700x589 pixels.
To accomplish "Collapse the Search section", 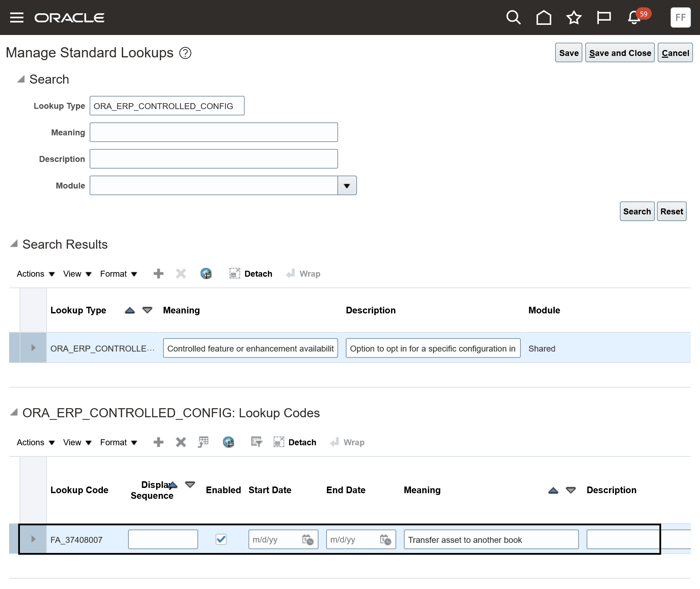I will tap(21, 79).
